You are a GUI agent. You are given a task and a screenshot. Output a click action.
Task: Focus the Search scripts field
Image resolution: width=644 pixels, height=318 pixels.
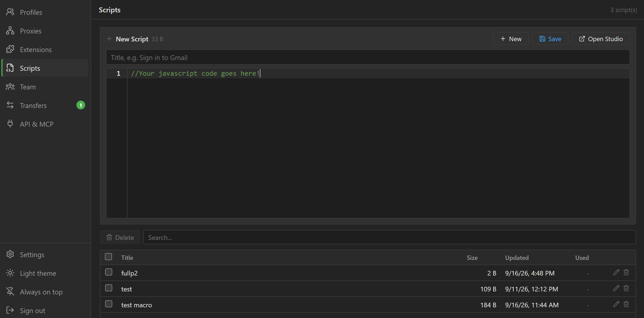point(389,237)
